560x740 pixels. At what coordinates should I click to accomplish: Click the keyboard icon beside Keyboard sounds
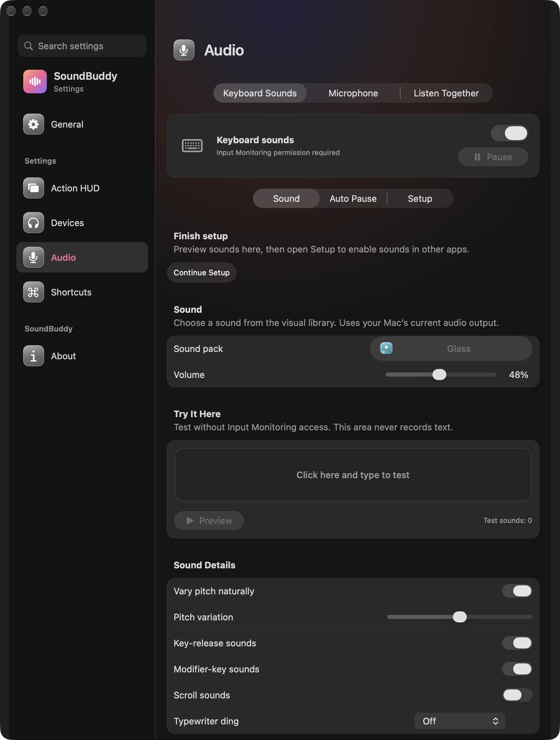(192, 146)
